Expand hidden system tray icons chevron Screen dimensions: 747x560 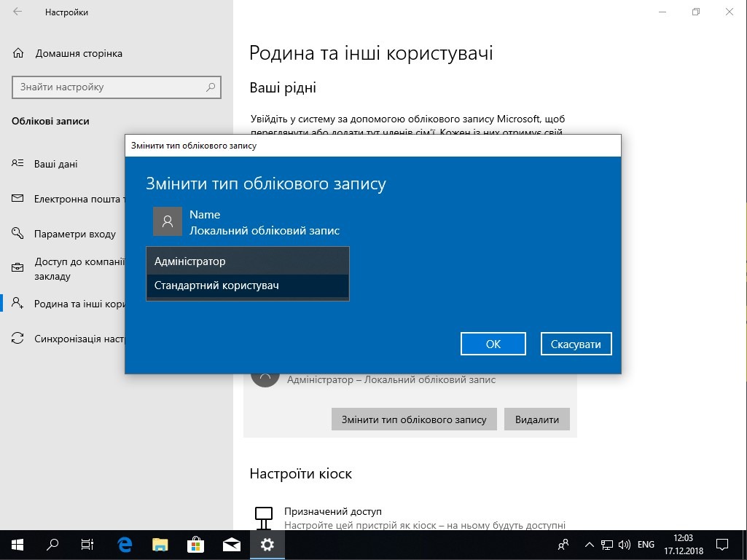(589, 544)
